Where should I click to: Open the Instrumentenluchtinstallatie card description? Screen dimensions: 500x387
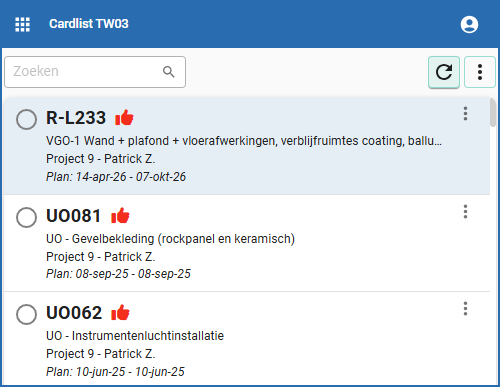[135, 336]
